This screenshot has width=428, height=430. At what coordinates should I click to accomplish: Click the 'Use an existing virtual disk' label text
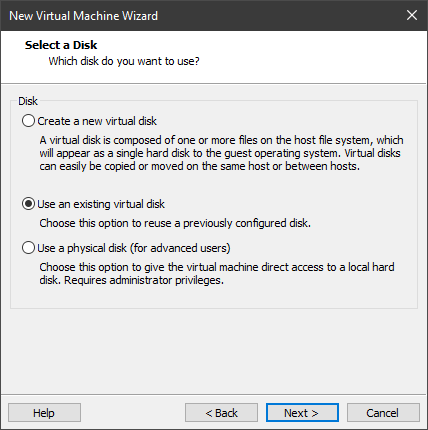point(101,204)
